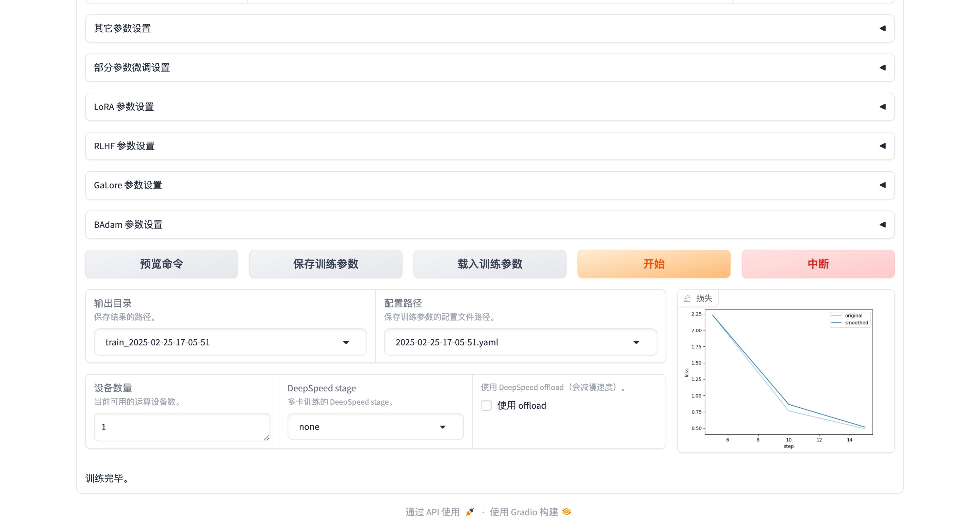Click the BAdam 参数设置 arrow icon
Viewport: 980px width, 530px height.
[x=882, y=225]
